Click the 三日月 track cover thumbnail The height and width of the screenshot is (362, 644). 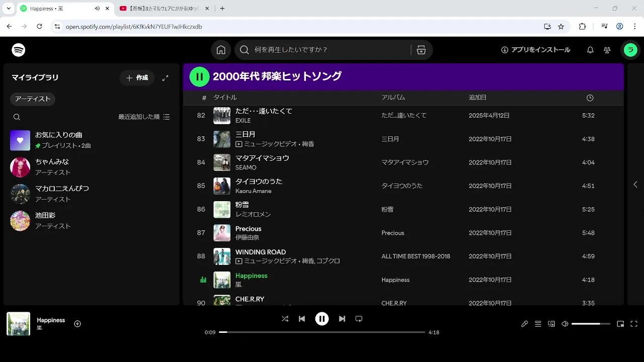[222, 139]
